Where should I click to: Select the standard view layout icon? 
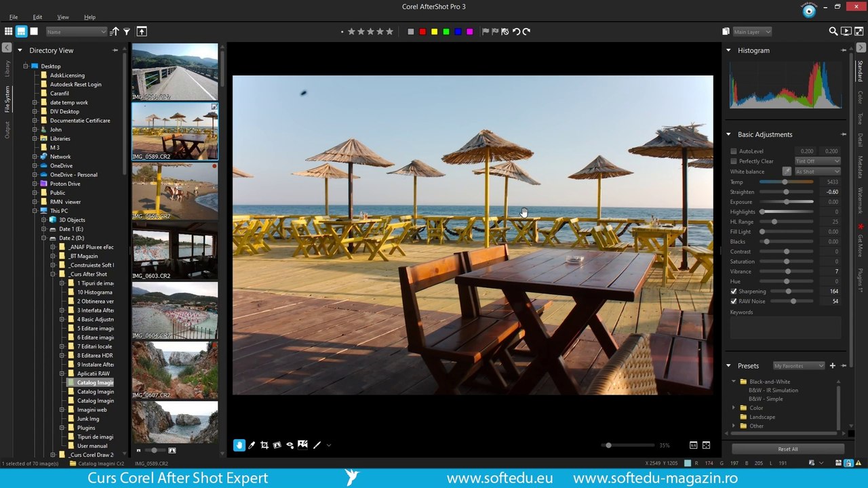[x=21, y=31]
